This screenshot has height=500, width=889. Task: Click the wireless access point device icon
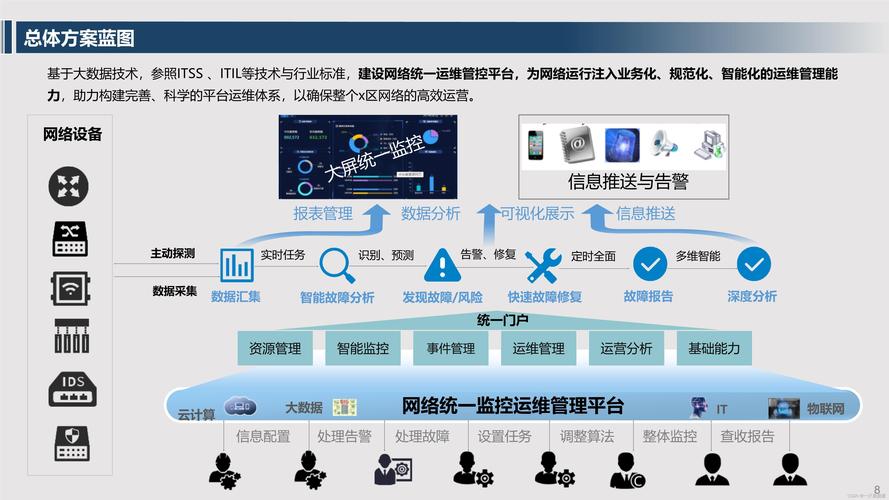tap(70, 289)
